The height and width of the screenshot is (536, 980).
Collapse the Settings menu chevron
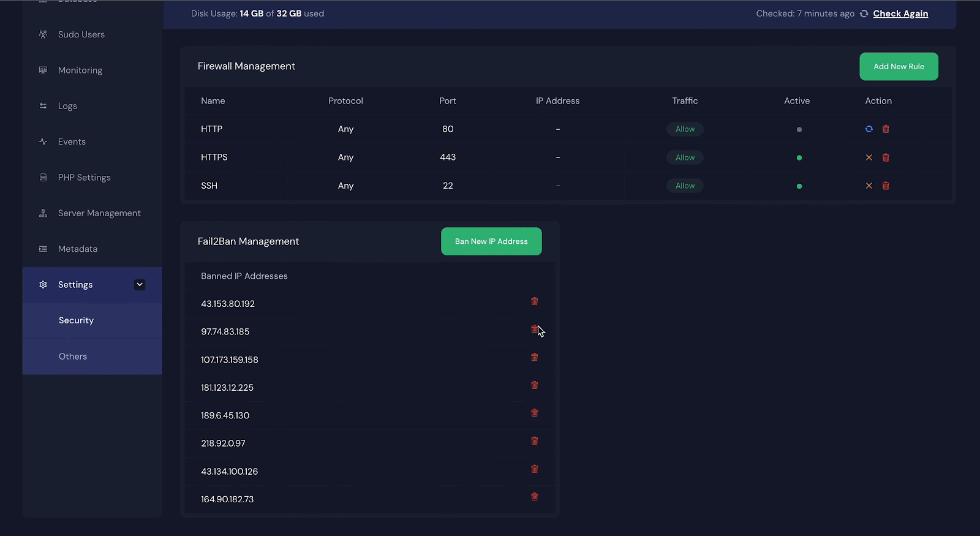pos(140,284)
